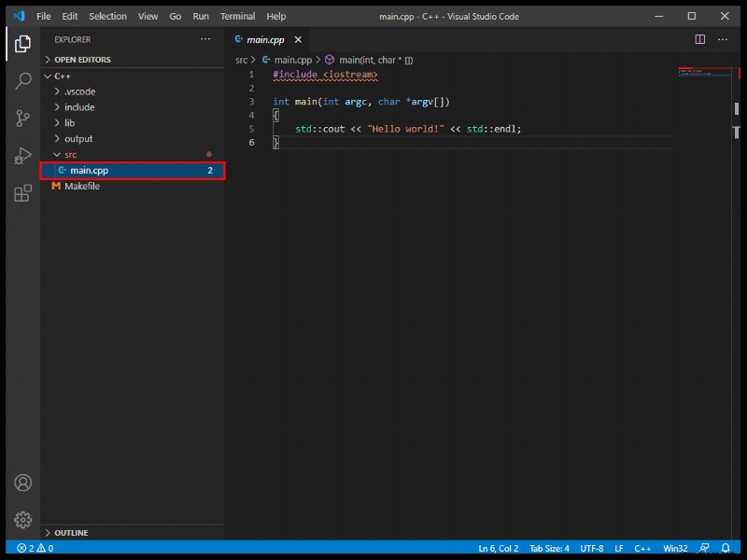
Task: Open the Edit menu
Action: 69,16
